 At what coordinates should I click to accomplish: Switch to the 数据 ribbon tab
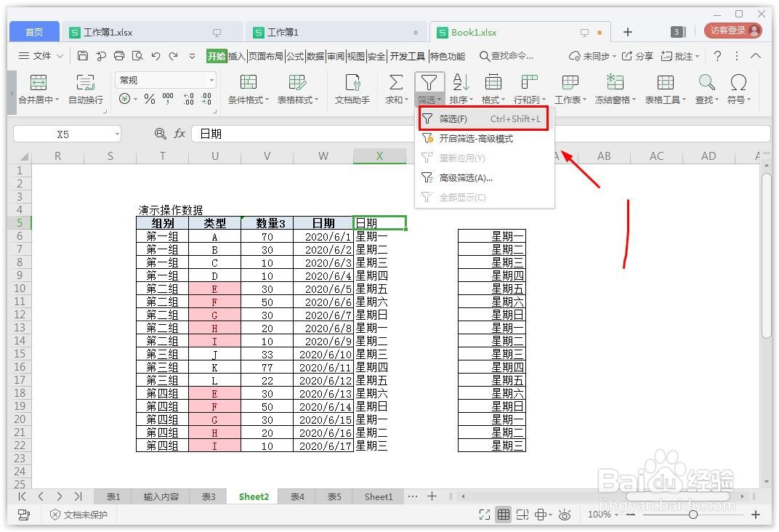315,55
